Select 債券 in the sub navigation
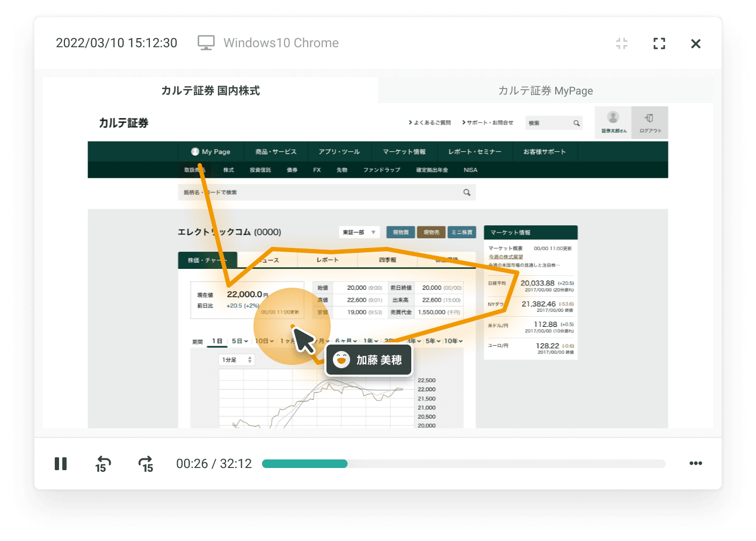 pyautogui.click(x=292, y=170)
